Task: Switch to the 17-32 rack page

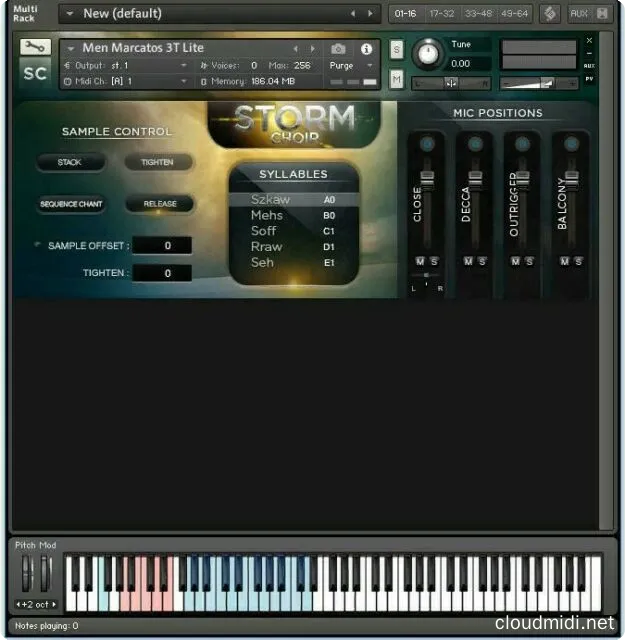Action: click(x=440, y=13)
